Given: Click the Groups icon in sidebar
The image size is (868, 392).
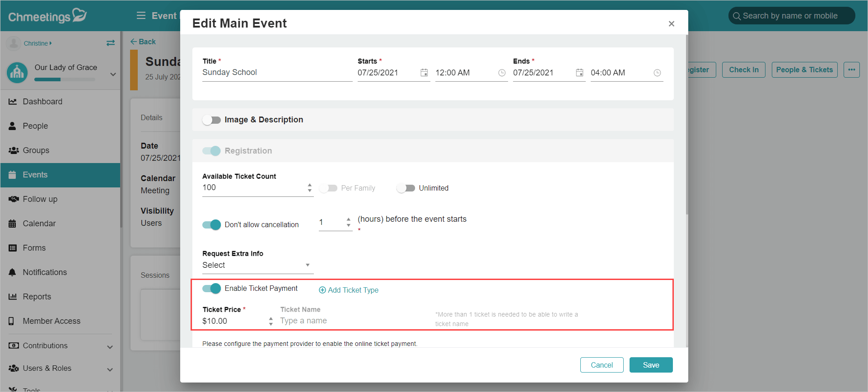Looking at the screenshot, I should point(14,150).
